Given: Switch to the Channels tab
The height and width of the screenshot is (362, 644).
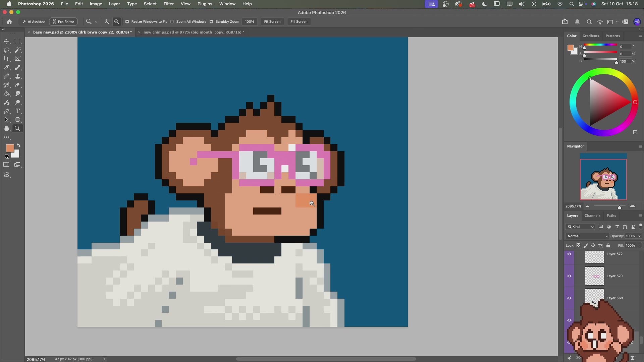Looking at the screenshot, I should pos(592,216).
